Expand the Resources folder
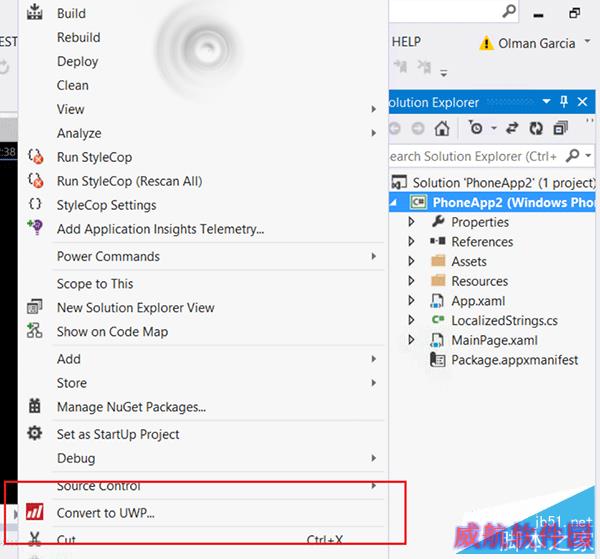600x559 pixels. 411,280
